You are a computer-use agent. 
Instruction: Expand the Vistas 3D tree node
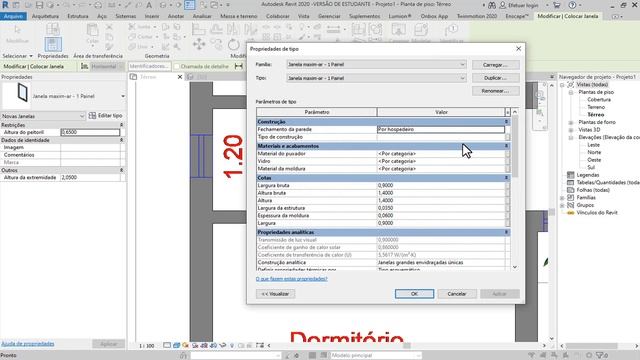[x=571, y=130]
